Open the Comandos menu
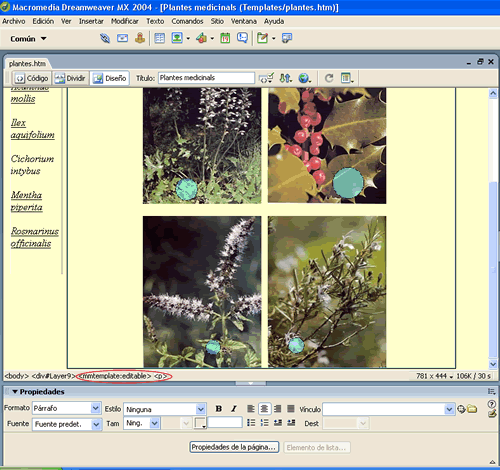The height and width of the screenshot is (470, 500). click(187, 21)
